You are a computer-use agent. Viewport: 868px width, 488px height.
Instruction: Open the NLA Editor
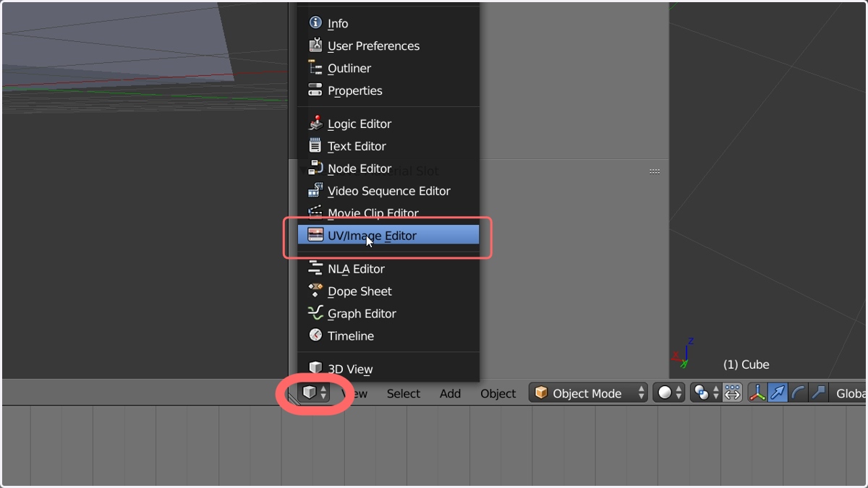click(388, 269)
